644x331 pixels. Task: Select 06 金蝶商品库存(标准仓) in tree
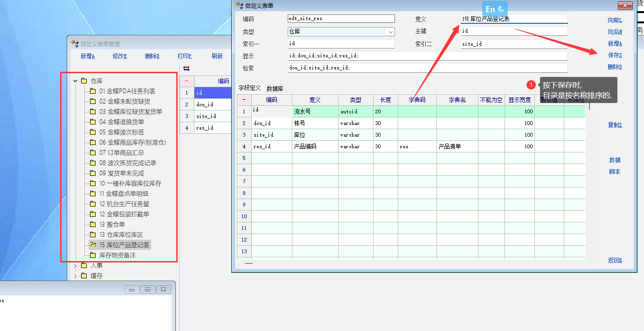point(132,143)
